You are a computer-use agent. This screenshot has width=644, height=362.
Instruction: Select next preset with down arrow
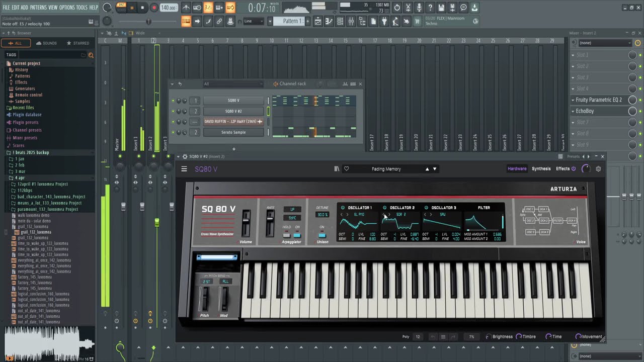pyautogui.click(x=435, y=169)
